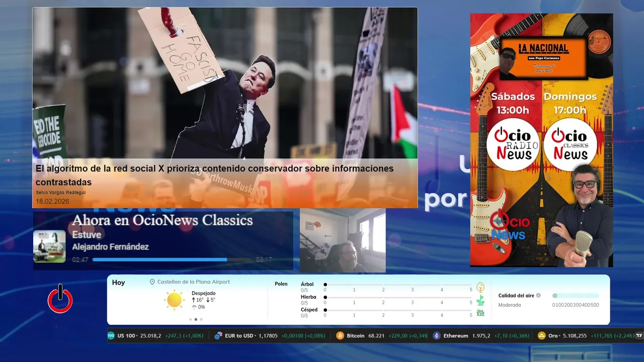Screen dimensions: 644x362
Task: Open the EUR to USD ticker entry
Action: (x=270, y=335)
